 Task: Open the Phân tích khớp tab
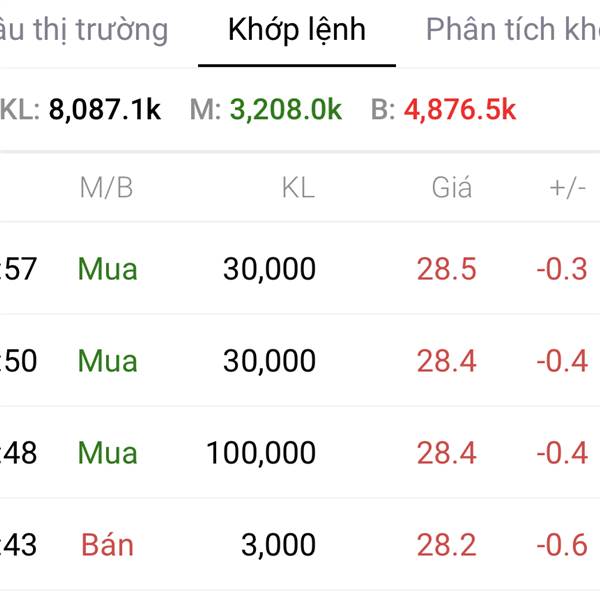[512, 30]
